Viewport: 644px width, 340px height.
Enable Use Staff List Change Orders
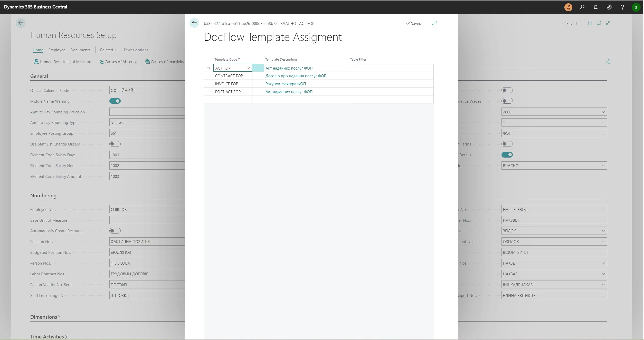(x=115, y=144)
